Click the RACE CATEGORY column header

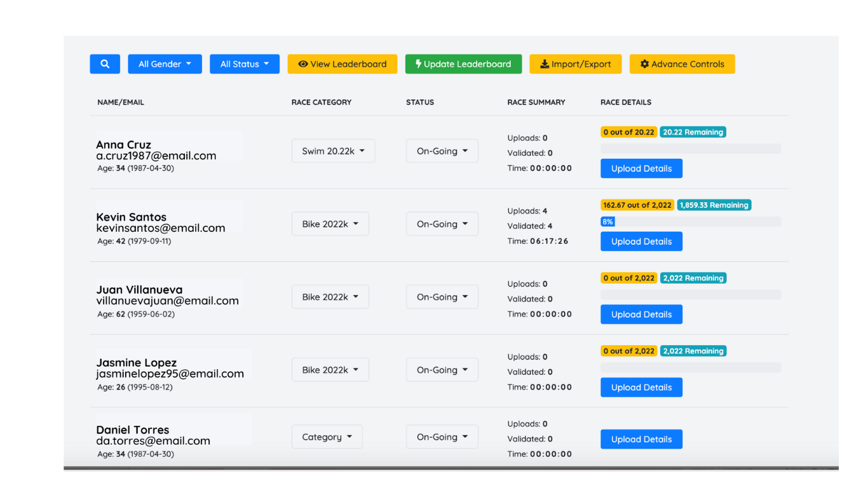(322, 102)
